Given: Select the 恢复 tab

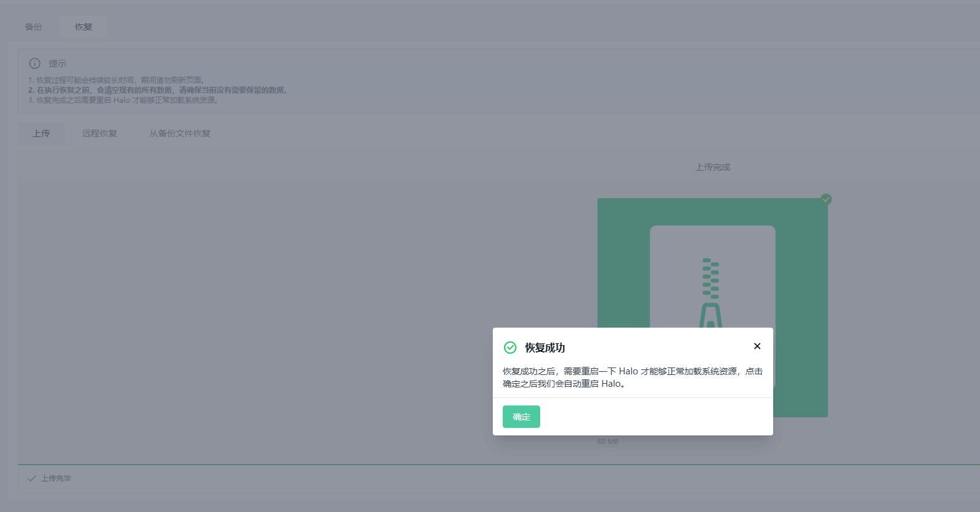Looking at the screenshot, I should pyautogui.click(x=83, y=27).
